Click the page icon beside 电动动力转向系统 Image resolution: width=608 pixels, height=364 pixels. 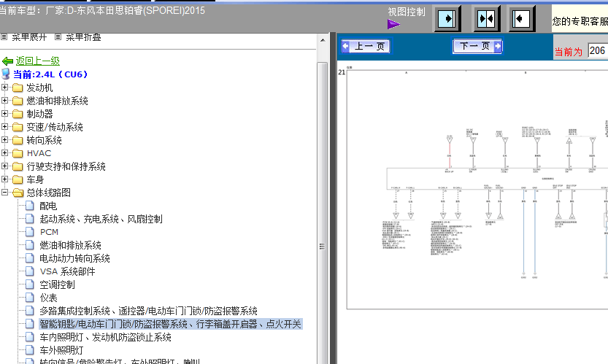[x=29, y=258]
